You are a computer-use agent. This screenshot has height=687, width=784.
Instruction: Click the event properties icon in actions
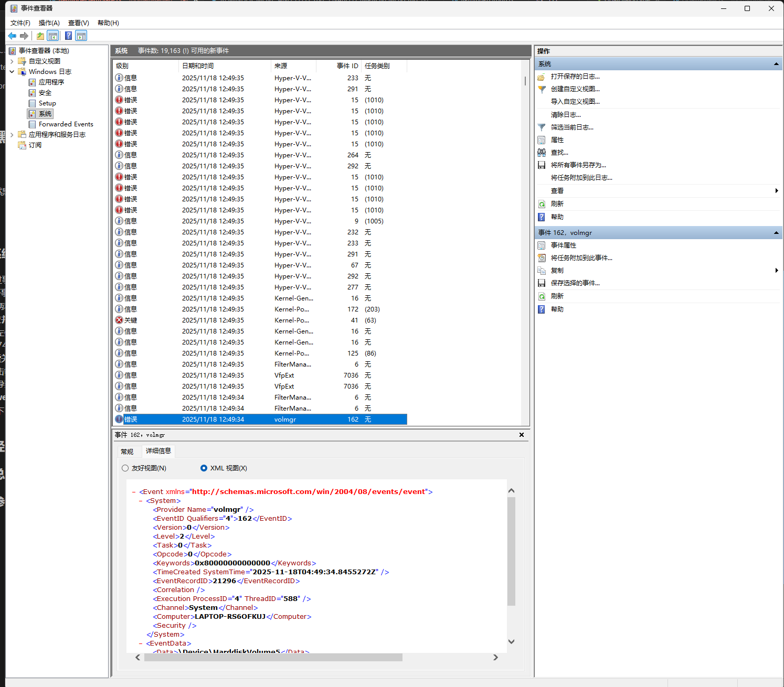542,245
